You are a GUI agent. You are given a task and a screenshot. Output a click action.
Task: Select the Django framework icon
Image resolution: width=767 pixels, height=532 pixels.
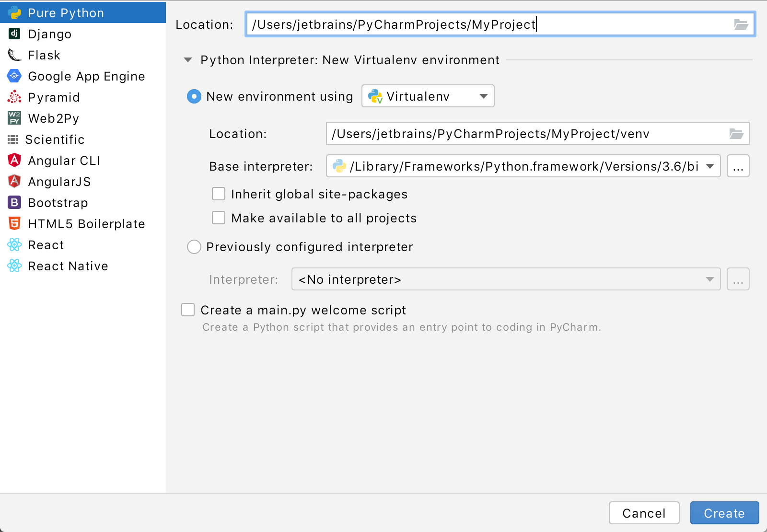(x=14, y=34)
